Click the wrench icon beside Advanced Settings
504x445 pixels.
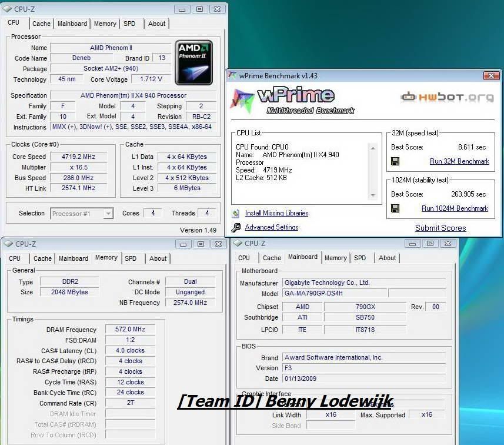click(x=236, y=227)
